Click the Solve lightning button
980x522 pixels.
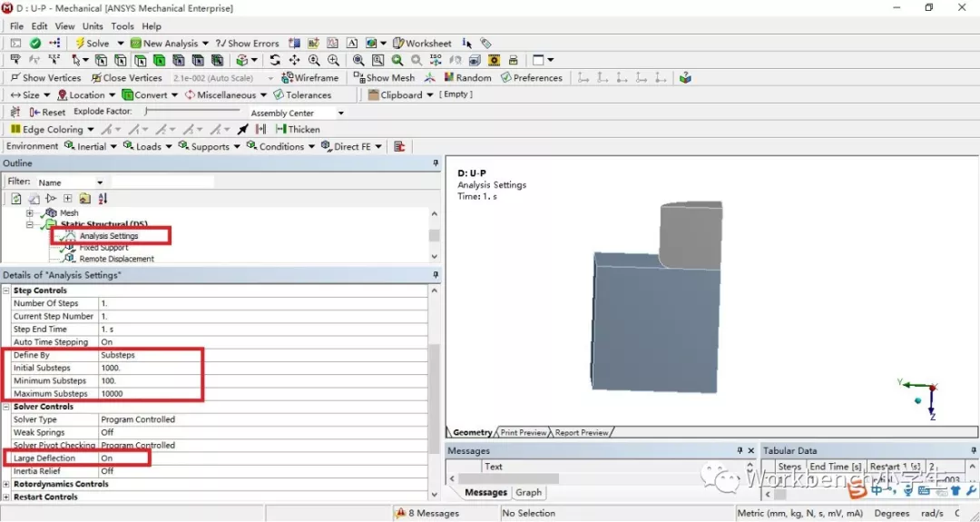coord(92,44)
